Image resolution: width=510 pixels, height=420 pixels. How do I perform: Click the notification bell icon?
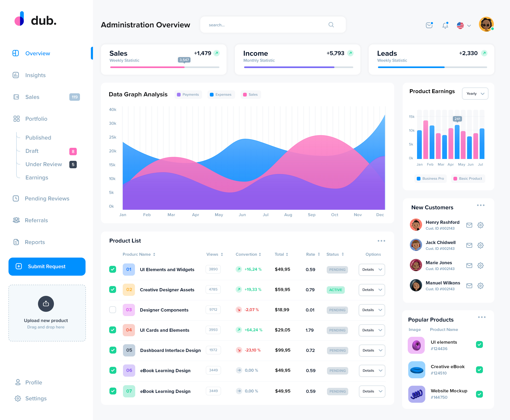pyautogui.click(x=445, y=24)
